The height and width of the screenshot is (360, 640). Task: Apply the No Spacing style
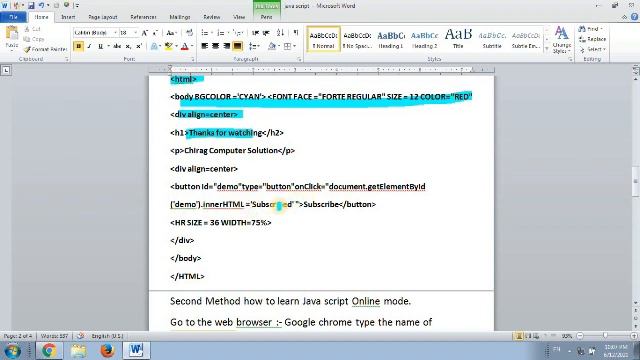coord(357,40)
